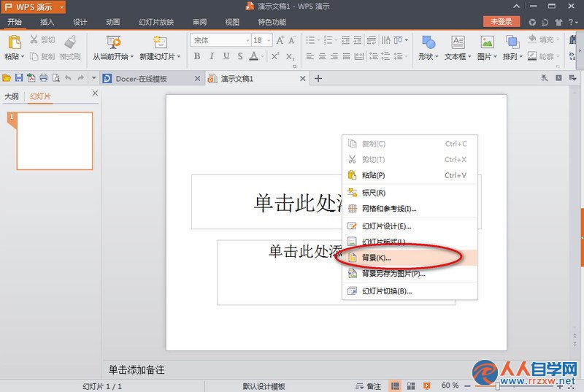
Task: Apply numbered list
Action: pyautogui.click(x=328, y=40)
